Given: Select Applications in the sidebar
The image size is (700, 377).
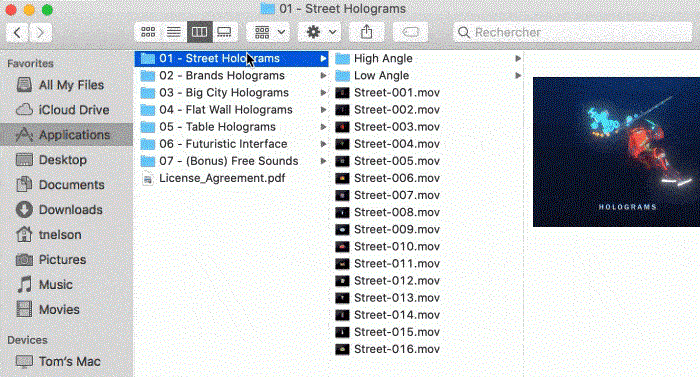Looking at the screenshot, I should click(x=67, y=135).
